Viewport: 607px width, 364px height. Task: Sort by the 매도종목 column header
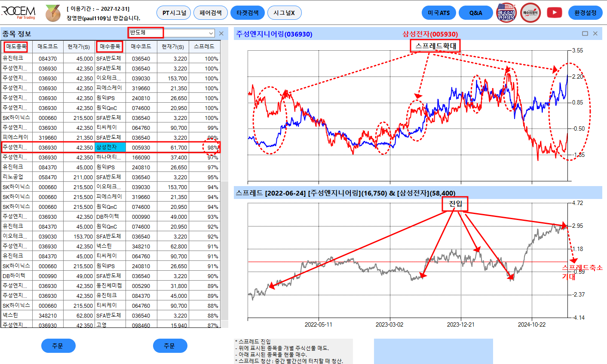(x=16, y=46)
